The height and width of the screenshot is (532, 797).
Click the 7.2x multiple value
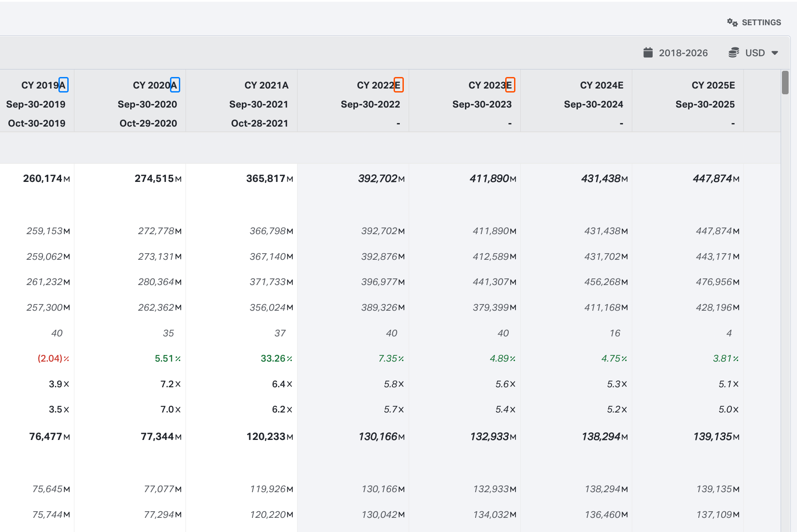tap(171, 384)
